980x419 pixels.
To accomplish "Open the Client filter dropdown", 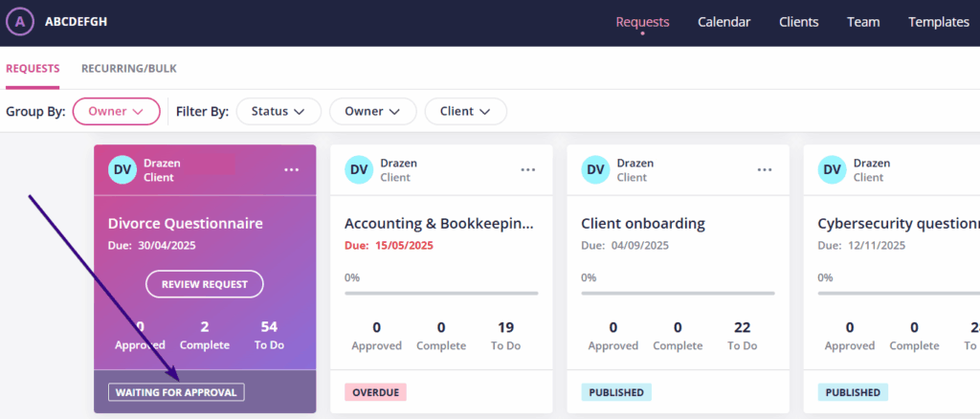I will [x=465, y=111].
